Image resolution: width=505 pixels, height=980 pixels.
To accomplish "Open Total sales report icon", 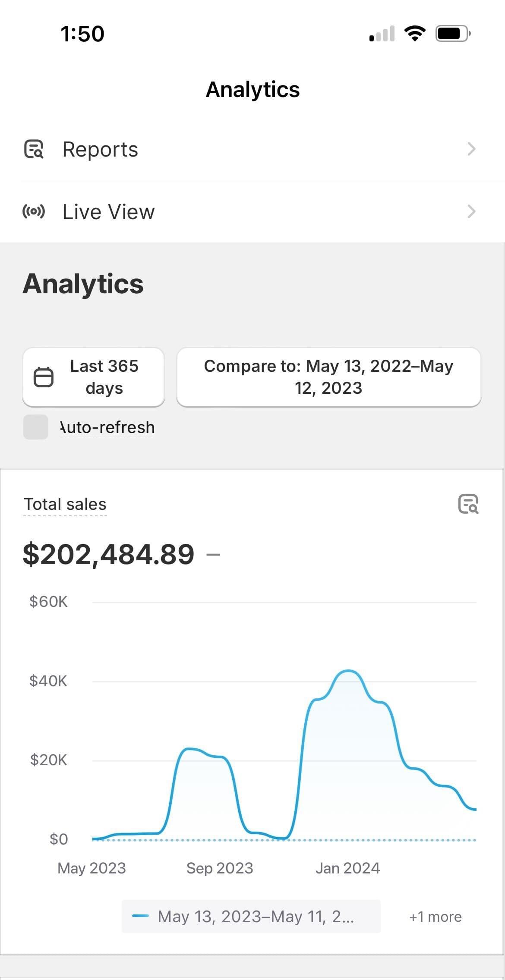I will pos(468,504).
